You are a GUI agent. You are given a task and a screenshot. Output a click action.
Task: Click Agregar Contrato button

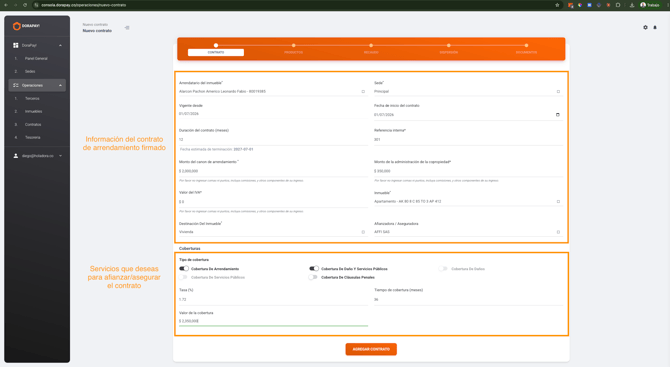(x=371, y=349)
